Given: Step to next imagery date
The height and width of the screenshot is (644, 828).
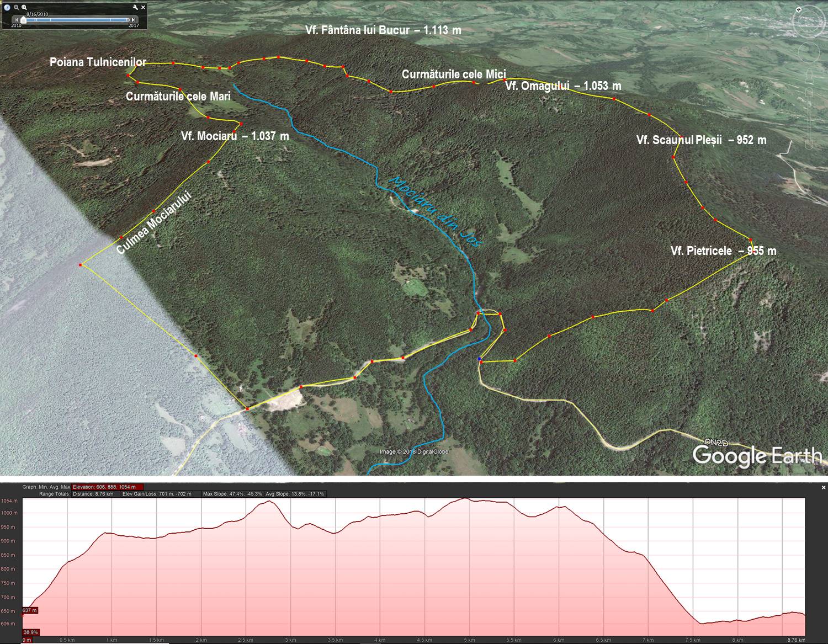Looking at the screenshot, I should (134, 20).
